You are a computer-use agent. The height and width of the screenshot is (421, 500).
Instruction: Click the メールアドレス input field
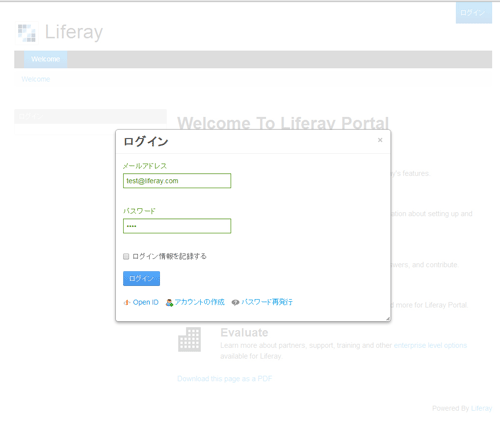pos(177,181)
